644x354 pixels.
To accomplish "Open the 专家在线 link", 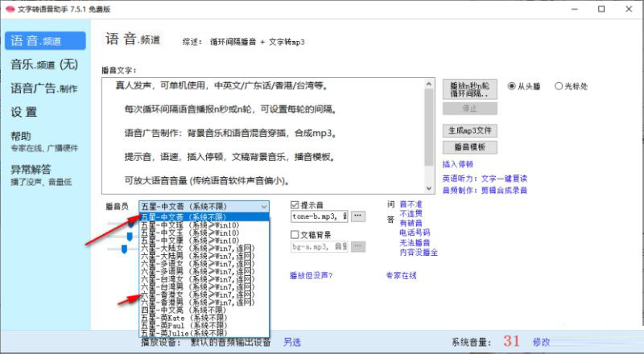I will click(x=401, y=276).
